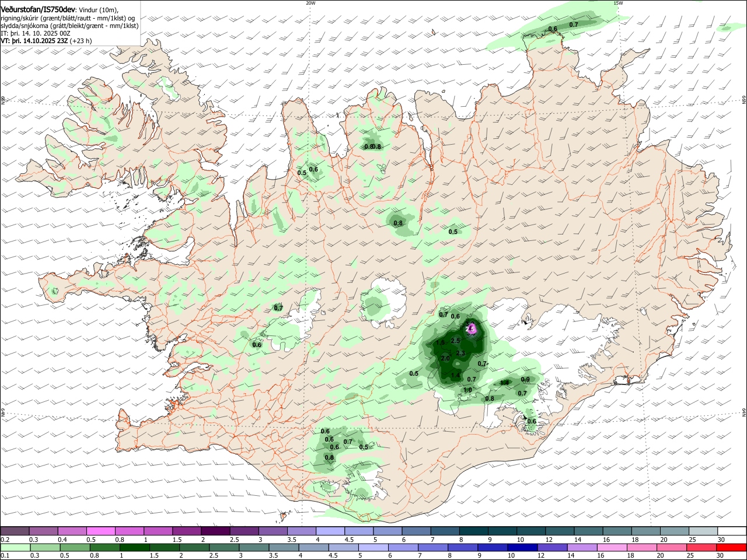This screenshot has height=560, width=747.
Task: Click the 'VT: þri. 14.10.2025 23Z' valid time
Action: pyautogui.click(x=35, y=41)
